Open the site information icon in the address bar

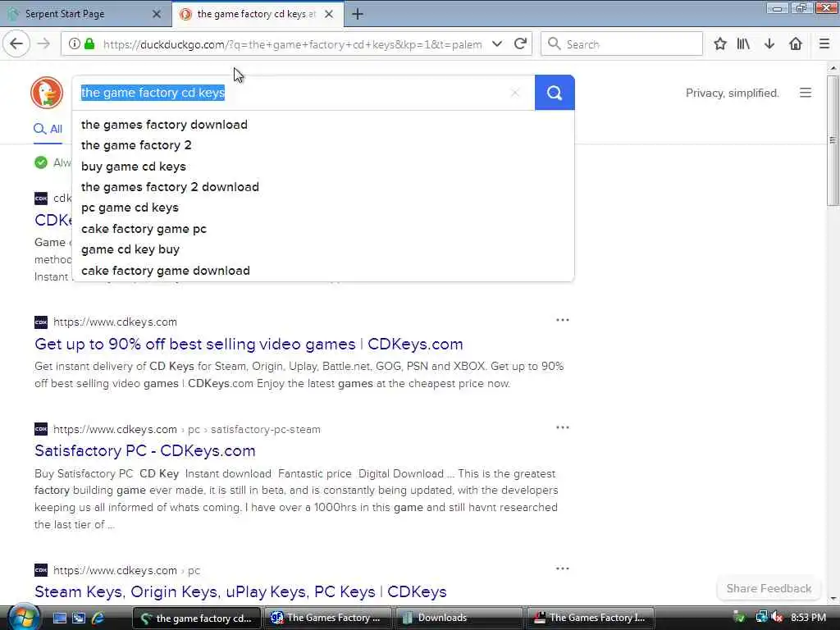pyautogui.click(x=75, y=44)
